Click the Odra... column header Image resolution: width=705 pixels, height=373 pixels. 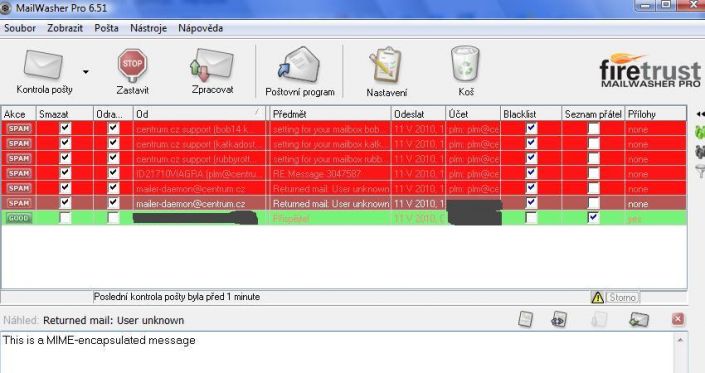coord(113,114)
